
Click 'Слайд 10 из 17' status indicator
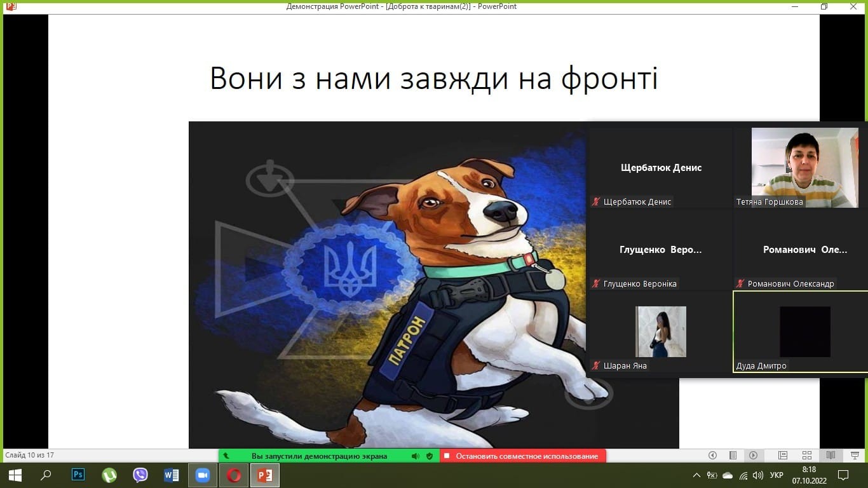[x=29, y=456]
